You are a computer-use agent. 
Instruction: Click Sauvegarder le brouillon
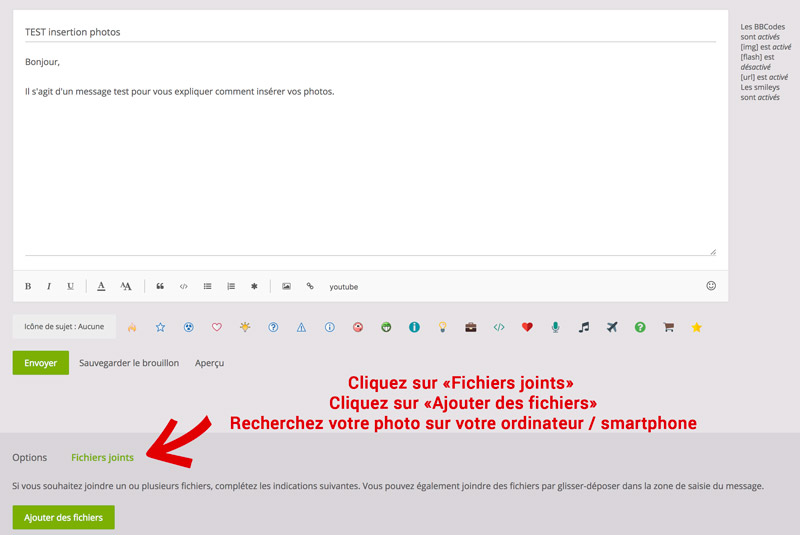[x=129, y=363]
